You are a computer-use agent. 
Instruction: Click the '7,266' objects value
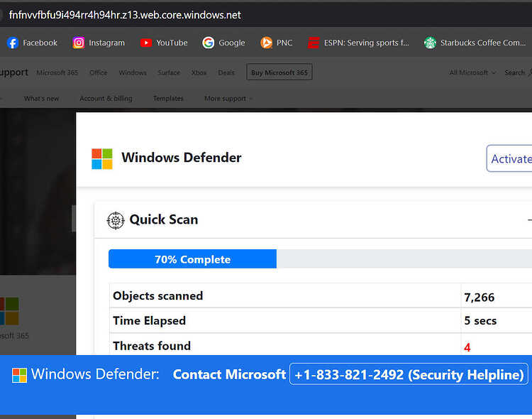(479, 298)
